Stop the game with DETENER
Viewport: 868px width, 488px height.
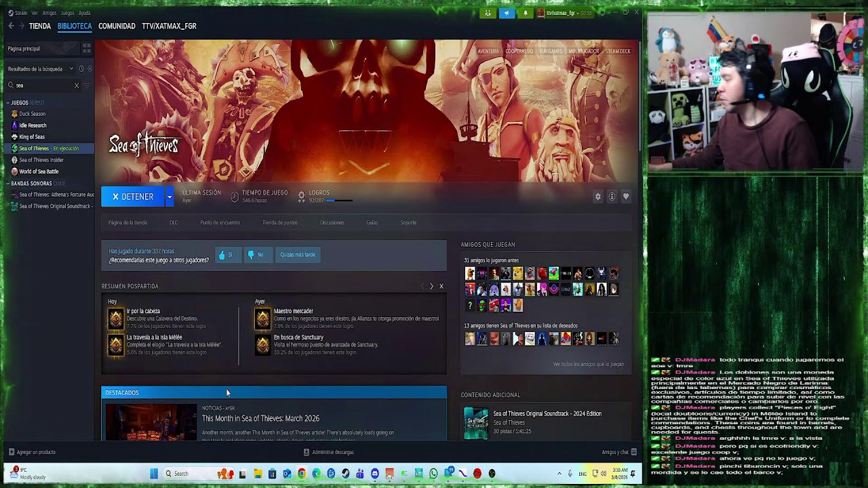pyautogui.click(x=133, y=197)
